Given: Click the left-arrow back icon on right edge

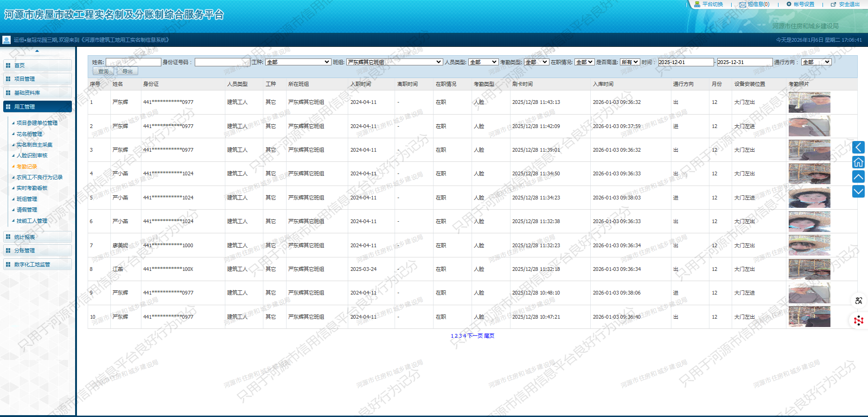Looking at the screenshot, I should point(858,148).
